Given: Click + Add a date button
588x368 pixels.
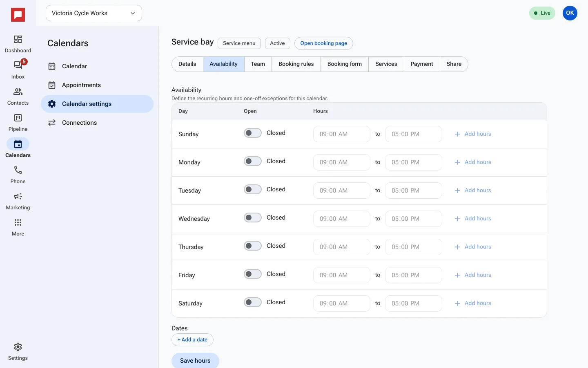Looking at the screenshot, I should click(192, 340).
